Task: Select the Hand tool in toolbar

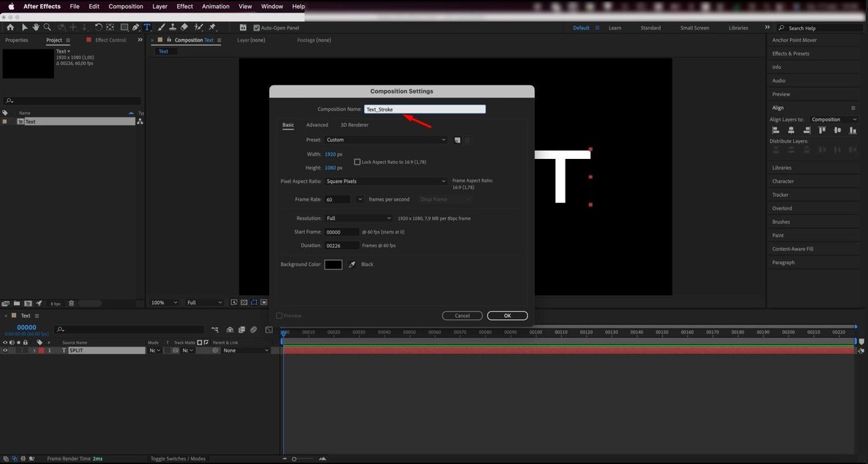Action: tap(35, 27)
